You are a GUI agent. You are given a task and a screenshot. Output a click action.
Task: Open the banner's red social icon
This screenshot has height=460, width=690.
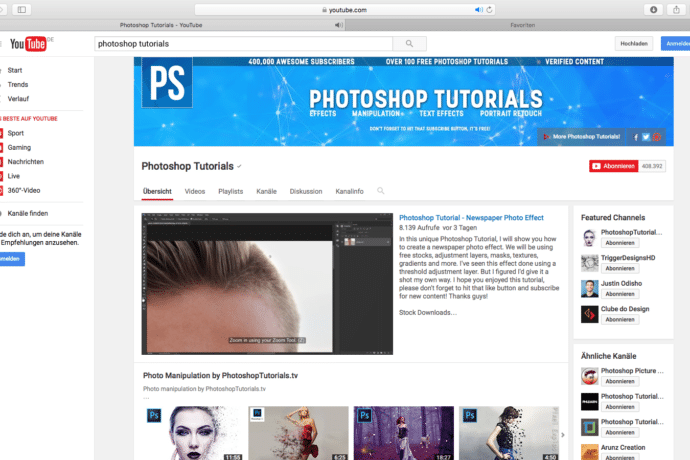(x=657, y=137)
